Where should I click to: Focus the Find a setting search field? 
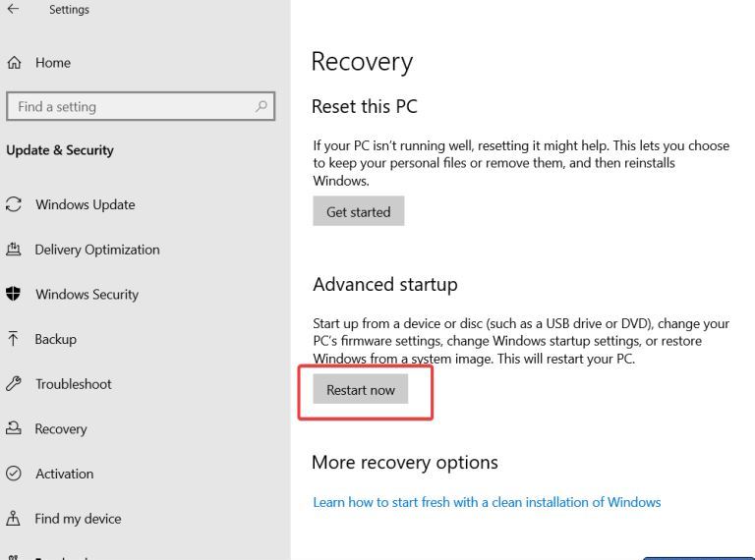pos(141,106)
